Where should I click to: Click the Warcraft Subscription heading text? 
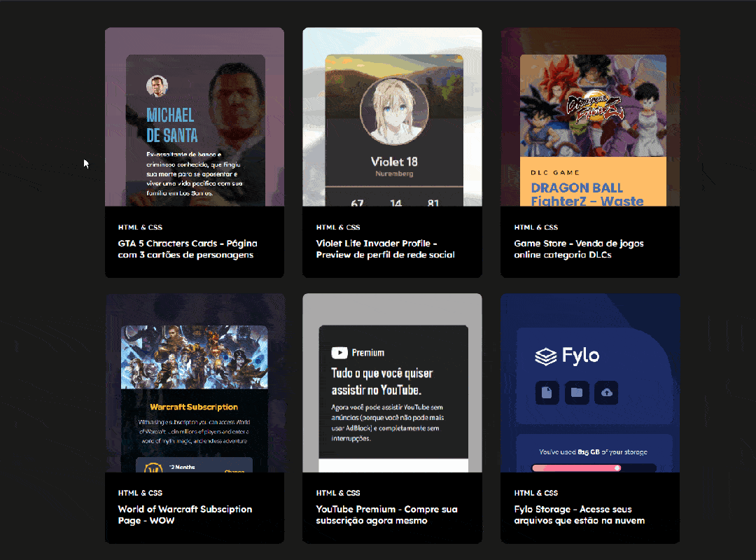(194, 407)
